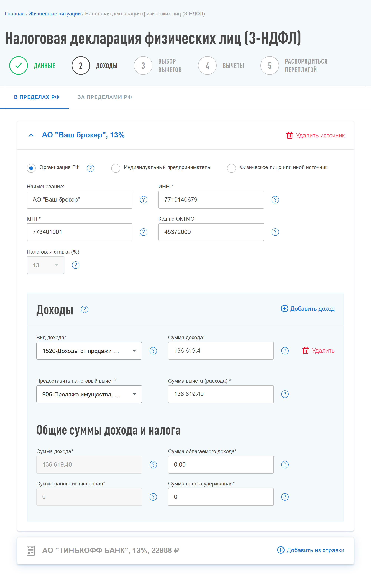Image resolution: width=371 pixels, height=588 pixels.
Task: Open help icon beside Сумма налога удержанная field
Action: pyautogui.click(x=285, y=497)
